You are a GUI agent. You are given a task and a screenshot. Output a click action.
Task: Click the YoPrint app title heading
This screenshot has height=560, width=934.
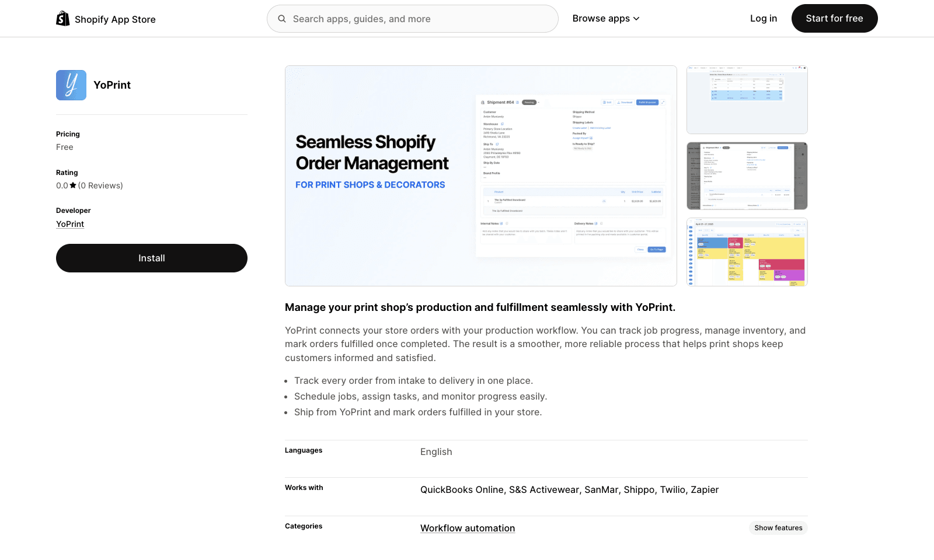[112, 85]
